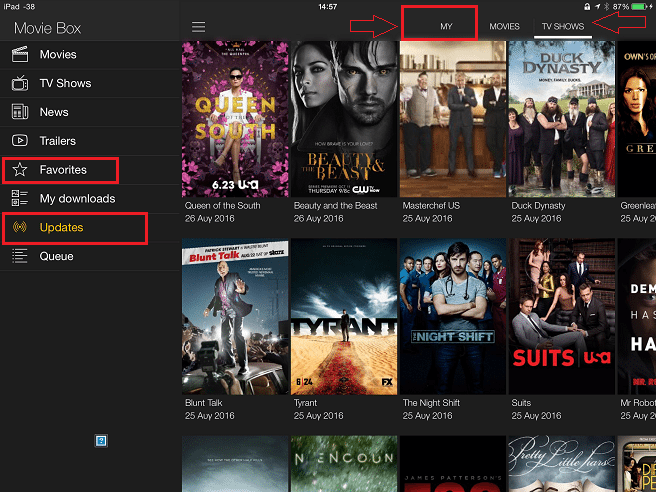Tap the small blue question mark icon
This screenshot has height=492, width=656.
click(x=101, y=441)
